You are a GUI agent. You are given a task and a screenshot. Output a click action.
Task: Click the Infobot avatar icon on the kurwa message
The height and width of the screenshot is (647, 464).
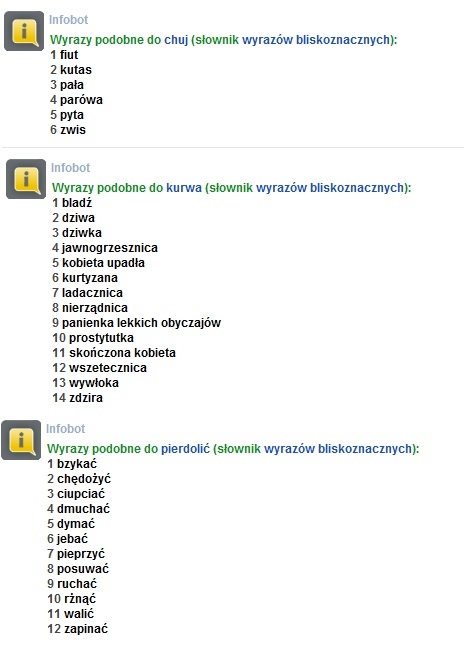point(26,179)
